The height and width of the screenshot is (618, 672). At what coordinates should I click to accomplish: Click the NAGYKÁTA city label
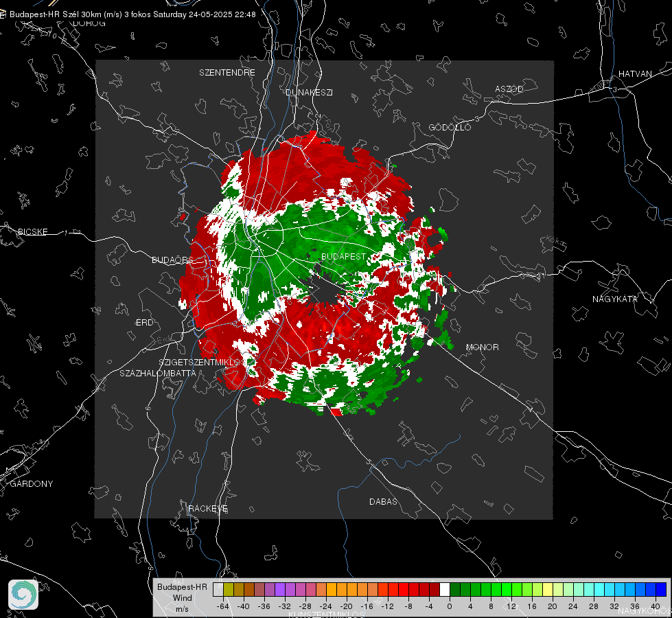tap(614, 299)
